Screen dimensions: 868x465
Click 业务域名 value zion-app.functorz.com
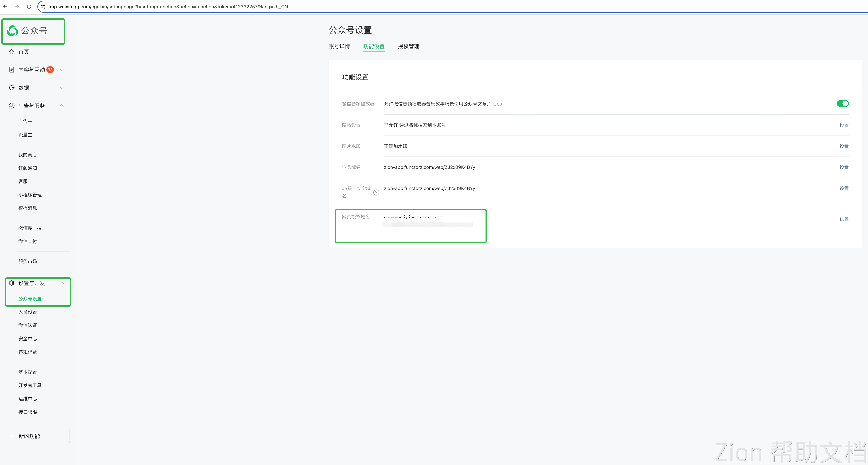click(x=429, y=167)
